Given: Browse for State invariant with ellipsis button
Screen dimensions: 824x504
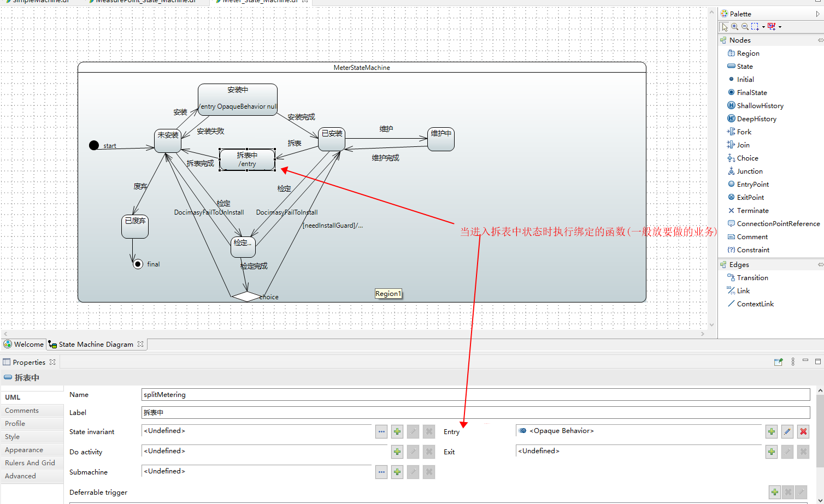Looking at the screenshot, I should point(381,431).
